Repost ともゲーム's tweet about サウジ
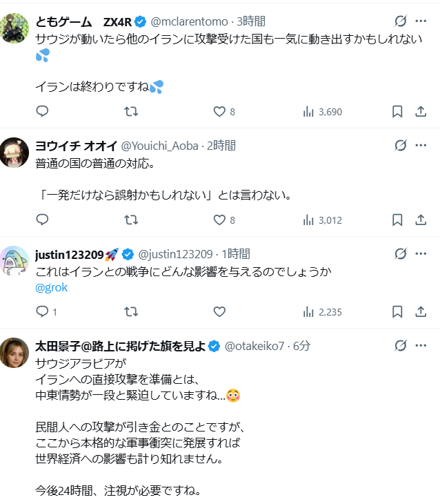 130,111
